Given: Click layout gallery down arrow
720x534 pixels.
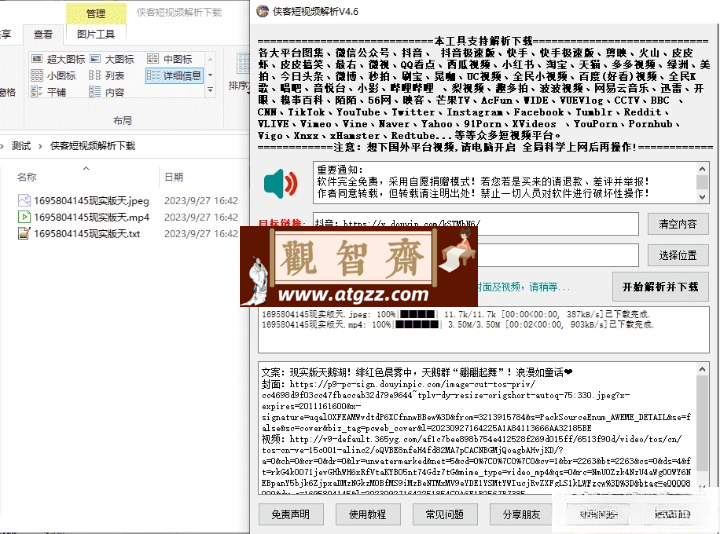Looking at the screenshot, I should tap(210, 74).
